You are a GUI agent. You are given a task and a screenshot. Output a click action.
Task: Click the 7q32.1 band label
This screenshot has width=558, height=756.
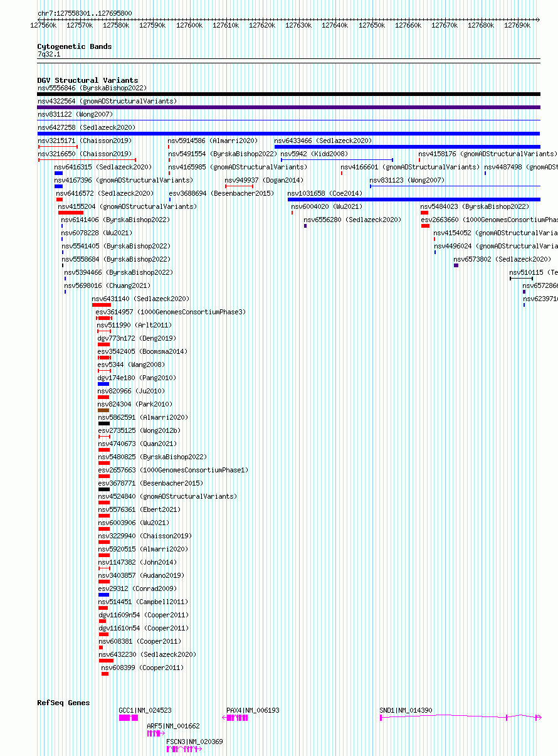coord(49,55)
